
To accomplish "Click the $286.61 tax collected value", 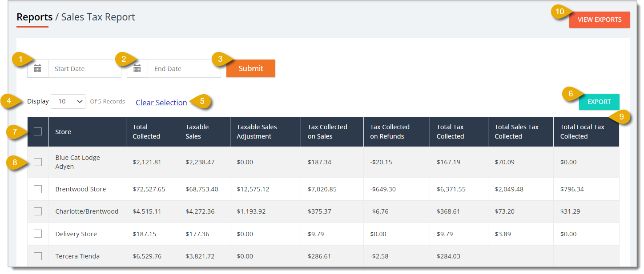I will pos(319,256).
